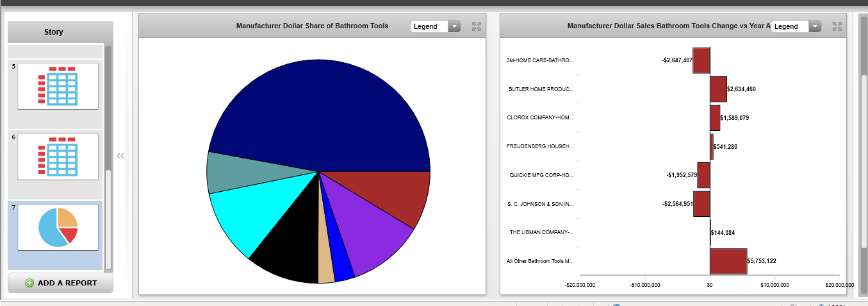This screenshot has height=306, width=868.
Task: Select story slide 7 pie chart thumbnail
Action: (x=58, y=227)
